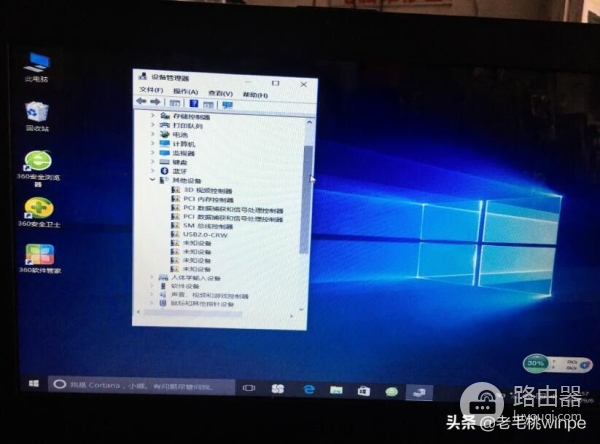Click the Back arrow in Device Manager toolbar

(x=142, y=103)
